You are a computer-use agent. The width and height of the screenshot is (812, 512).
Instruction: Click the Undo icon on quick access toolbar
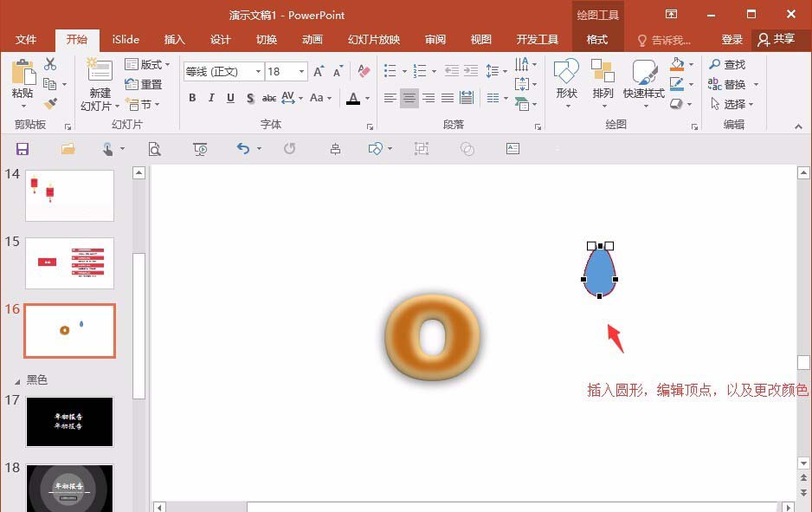(245, 149)
